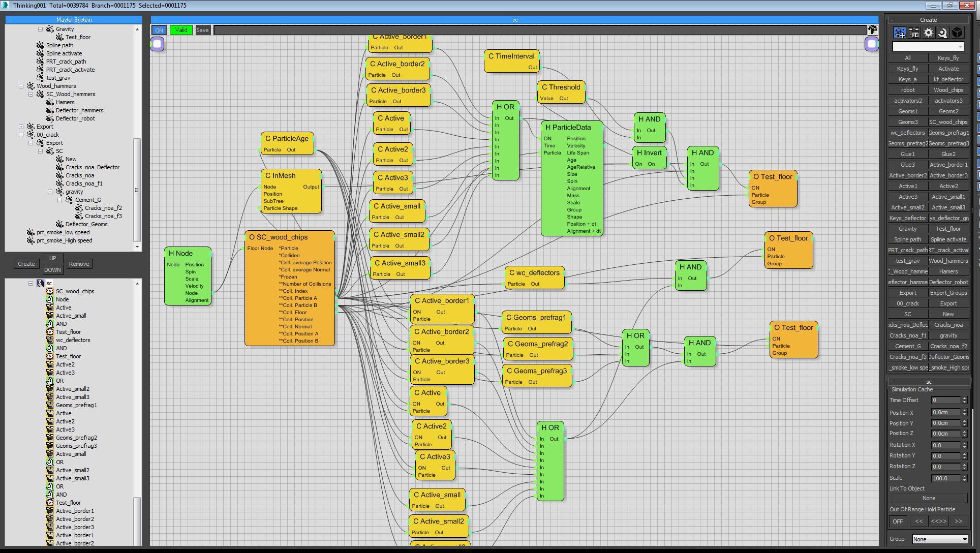Click the top-right purple connector square
The width and height of the screenshot is (980, 553).
coord(872,44)
